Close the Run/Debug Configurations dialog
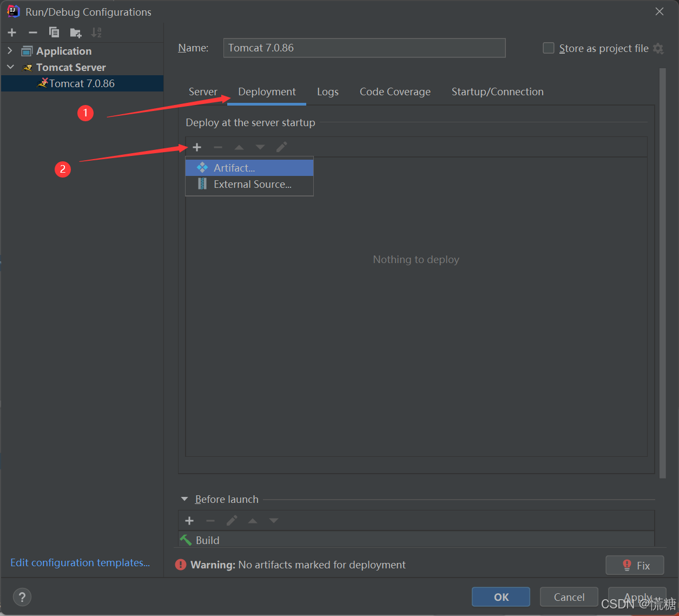The image size is (679, 616). click(x=660, y=11)
